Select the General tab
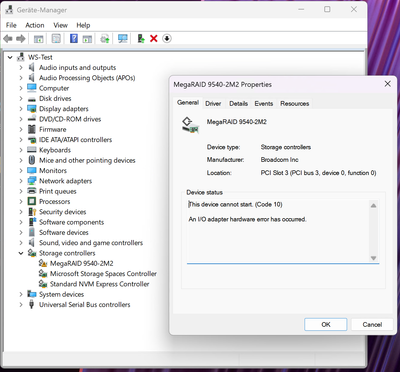The image size is (400, 372). coord(188,102)
